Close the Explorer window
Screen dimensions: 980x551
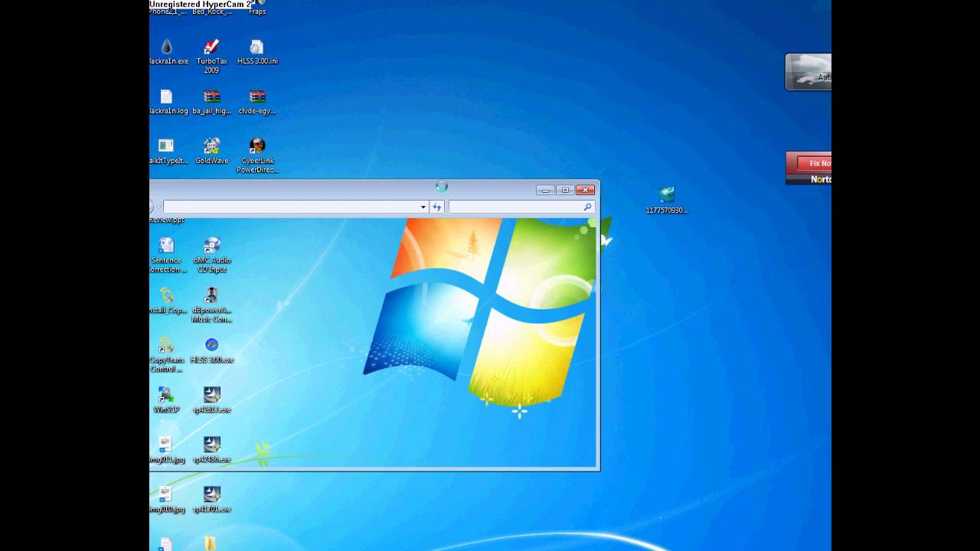point(586,190)
